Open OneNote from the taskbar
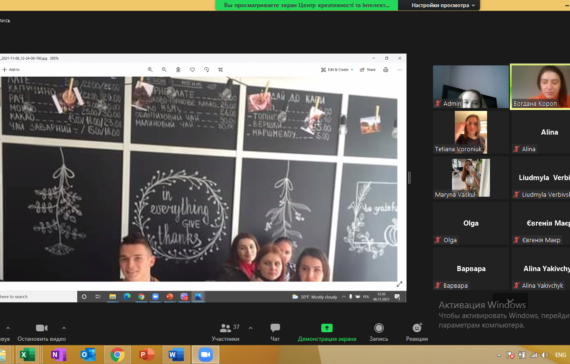 point(58,355)
